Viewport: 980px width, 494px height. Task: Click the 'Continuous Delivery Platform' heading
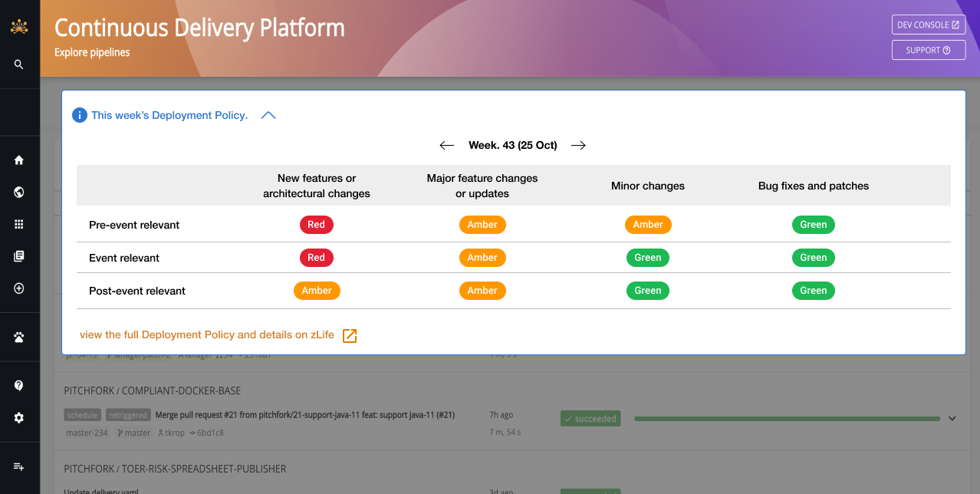tap(199, 28)
